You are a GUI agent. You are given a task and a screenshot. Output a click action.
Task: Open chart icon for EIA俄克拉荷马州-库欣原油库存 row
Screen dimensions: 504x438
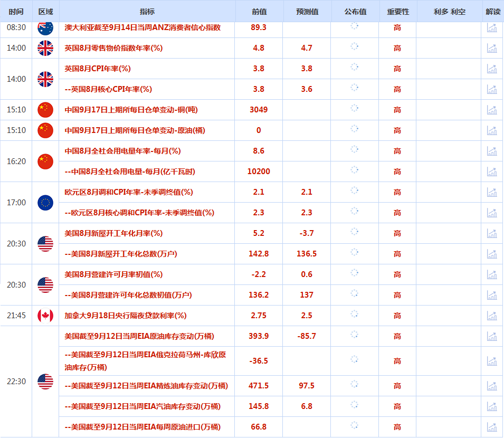pos(492,361)
